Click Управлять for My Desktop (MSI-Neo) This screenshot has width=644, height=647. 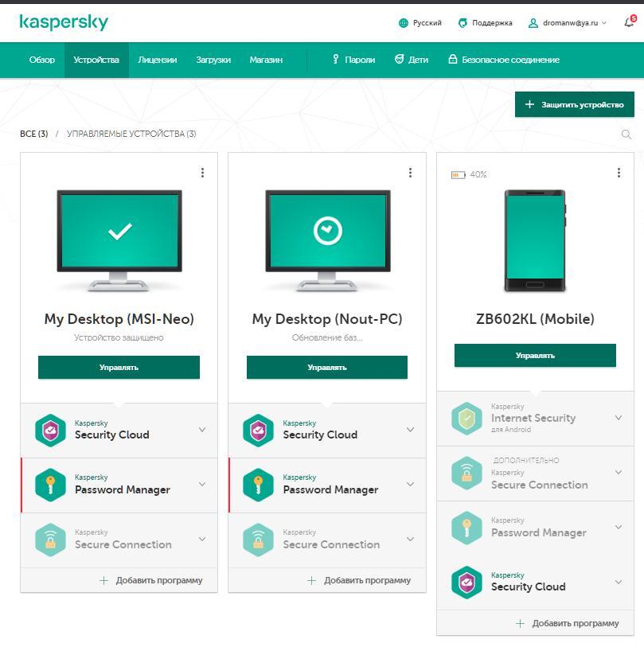[x=119, y=367]
